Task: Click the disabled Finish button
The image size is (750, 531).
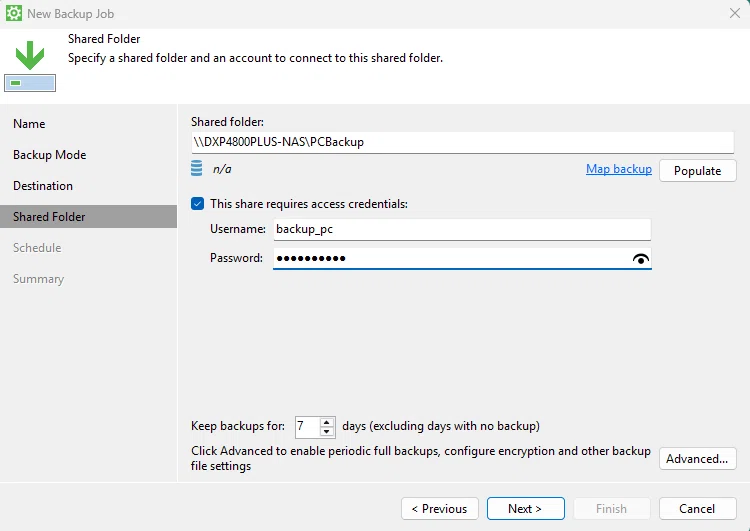Action: pyautogui.click(x=612, y=509)
